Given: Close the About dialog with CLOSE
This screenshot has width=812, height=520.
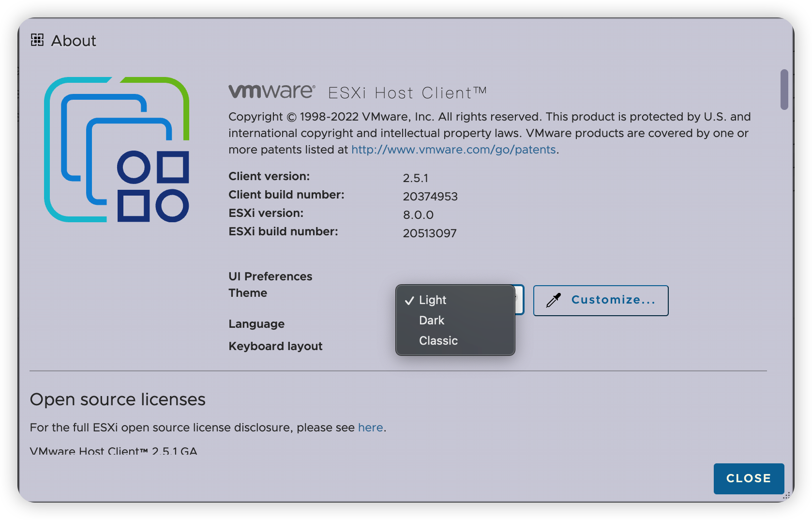Looking at the screenshot, I should tap(749, 478).
